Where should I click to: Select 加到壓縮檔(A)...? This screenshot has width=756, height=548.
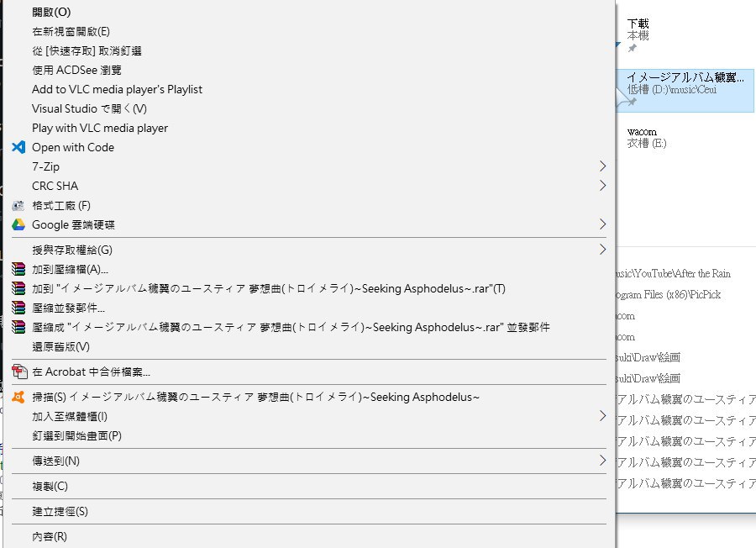[308, 269]
